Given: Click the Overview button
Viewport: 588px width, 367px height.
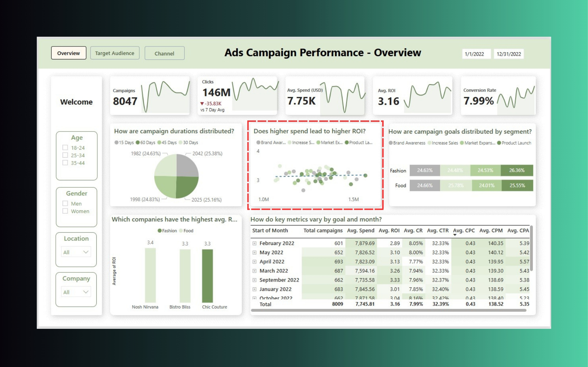Looking at the screenshot, I should tap(68, 53).
